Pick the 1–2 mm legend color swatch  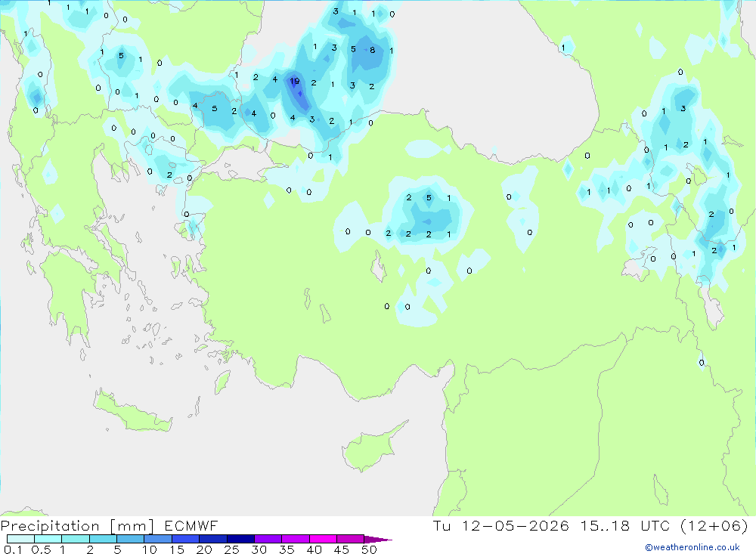76,539
